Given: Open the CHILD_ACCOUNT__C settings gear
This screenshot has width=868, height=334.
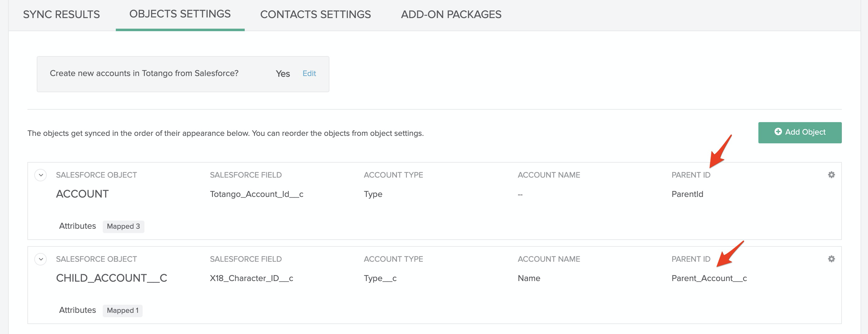Looking at the screenshot, I should point(831,259).
